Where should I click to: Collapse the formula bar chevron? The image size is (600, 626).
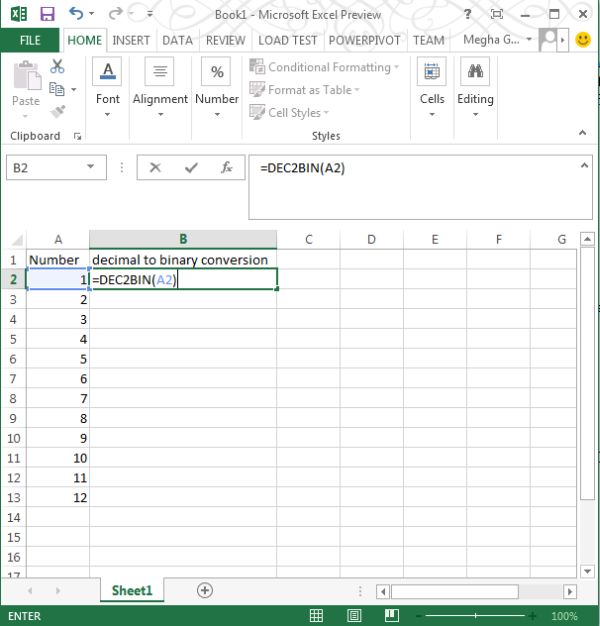(x=584, y=165)
